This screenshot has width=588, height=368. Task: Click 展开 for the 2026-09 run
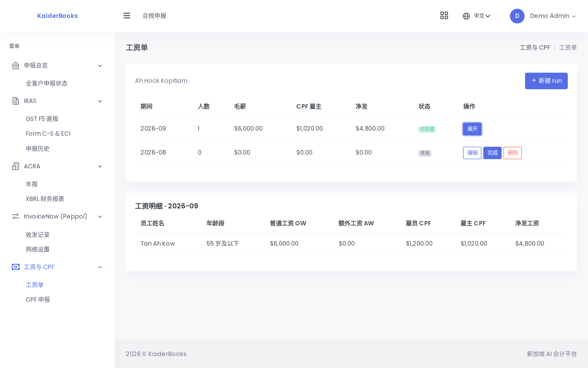(x=472, y=129)
